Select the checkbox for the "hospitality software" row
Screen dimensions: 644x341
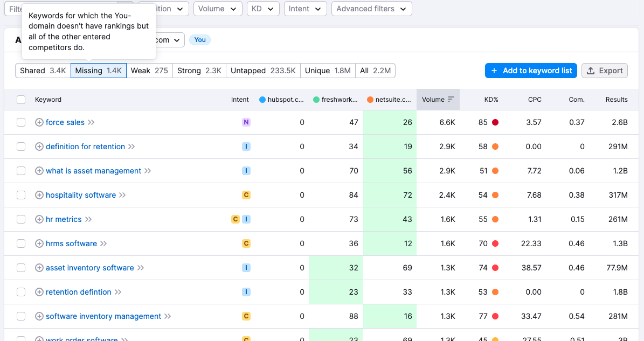tap(21, 195)
